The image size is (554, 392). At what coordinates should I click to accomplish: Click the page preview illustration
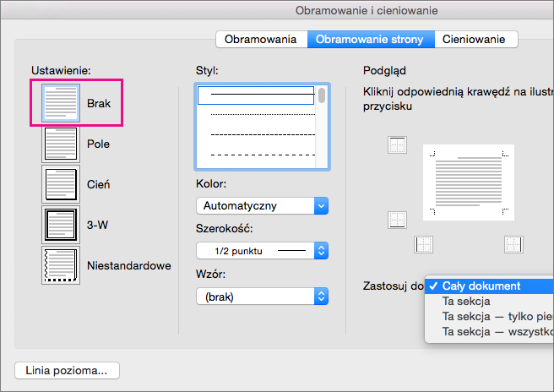(x=469, y=182)
